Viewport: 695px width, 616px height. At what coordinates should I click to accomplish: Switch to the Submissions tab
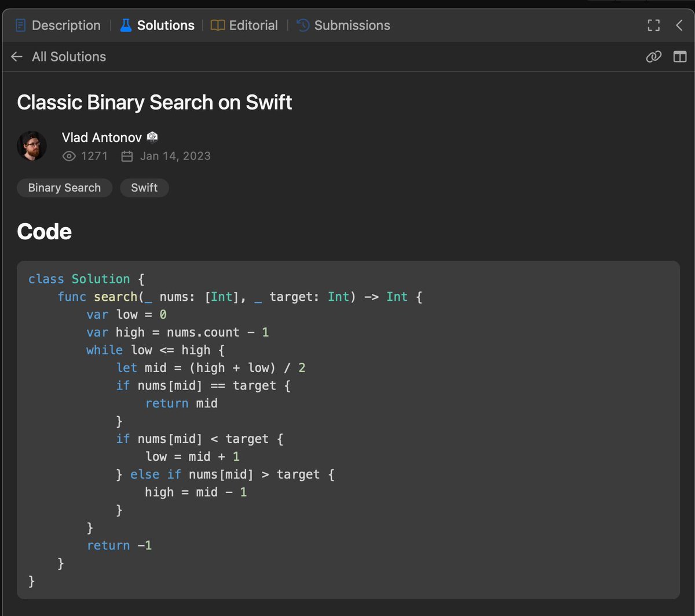(x=352, y=25)
